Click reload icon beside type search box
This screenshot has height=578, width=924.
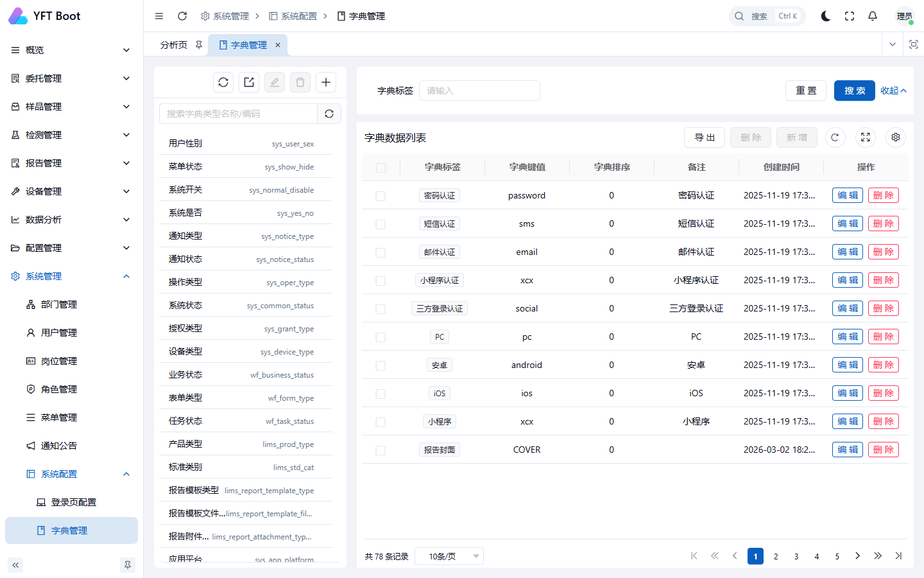[329, 114]
